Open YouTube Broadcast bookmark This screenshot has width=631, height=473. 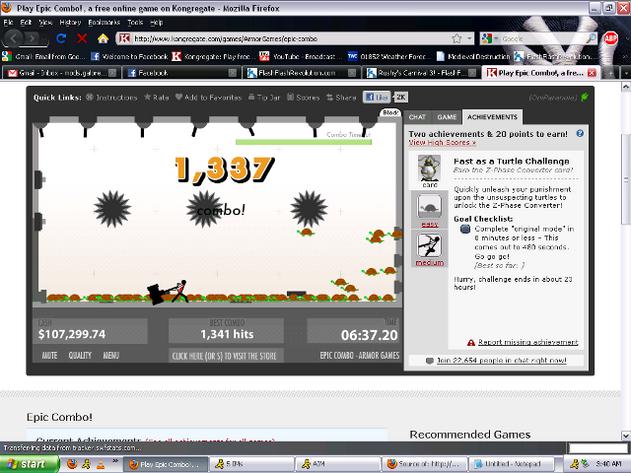pos(297,56)
